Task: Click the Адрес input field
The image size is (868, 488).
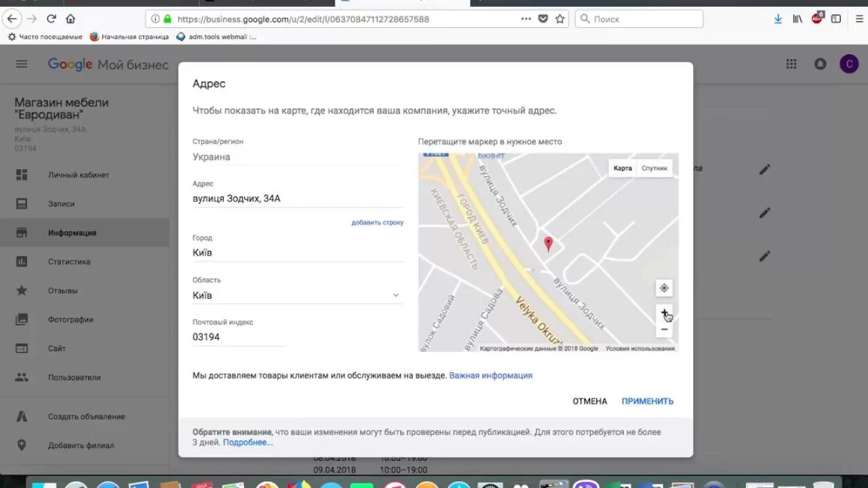Action: tap(298, 199)
